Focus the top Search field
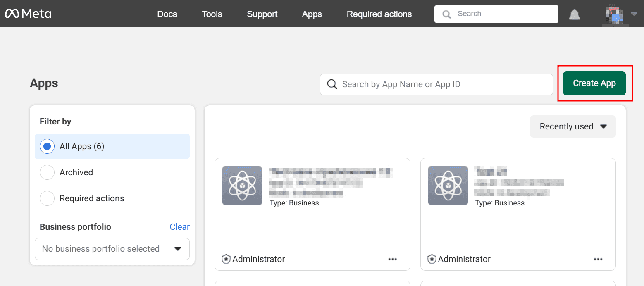Image resolution: width=644 pixels, height=286 pixels. click(496, 14)
